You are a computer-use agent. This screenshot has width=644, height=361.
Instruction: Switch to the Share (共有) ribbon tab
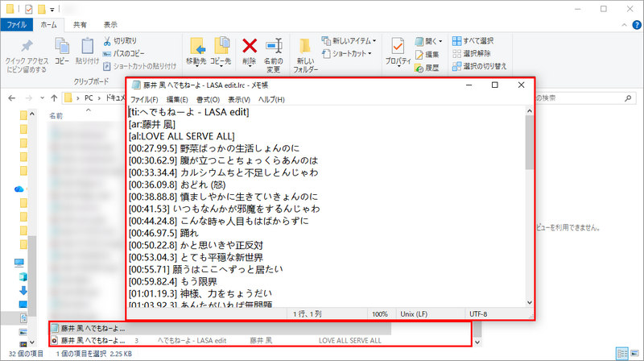(80, 25)
